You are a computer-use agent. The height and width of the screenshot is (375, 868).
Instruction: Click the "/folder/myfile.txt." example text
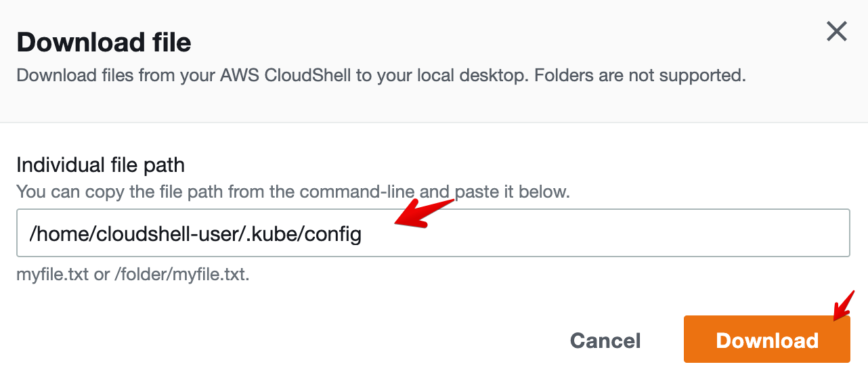[x=182, y=276]
